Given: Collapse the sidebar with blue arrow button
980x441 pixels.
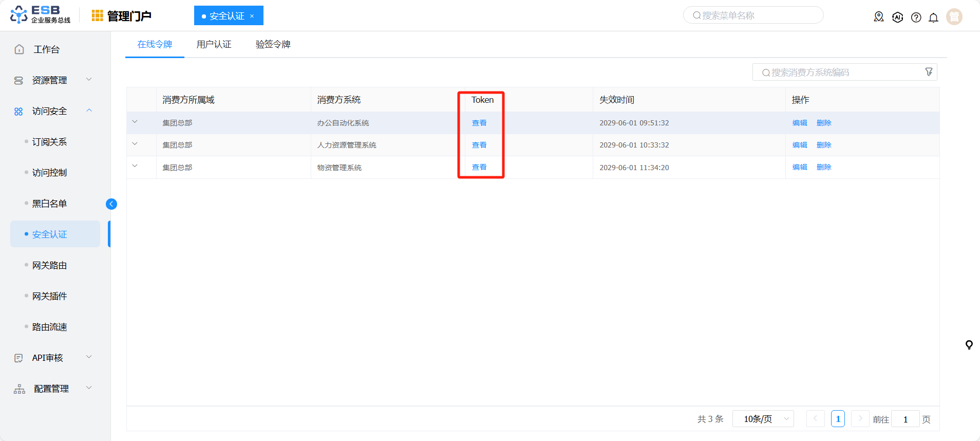Looking at the screenshot, I should [111, 204].
